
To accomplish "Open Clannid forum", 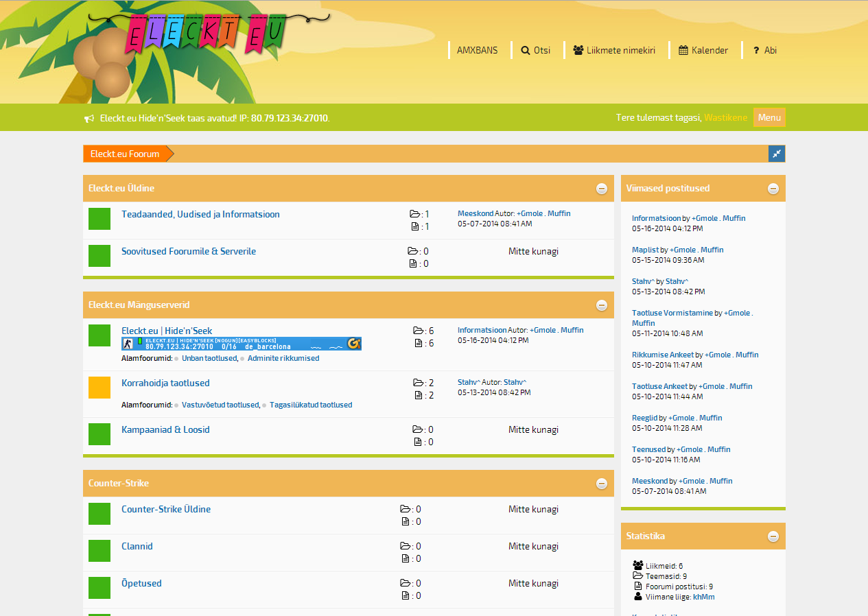I will 137,546.
